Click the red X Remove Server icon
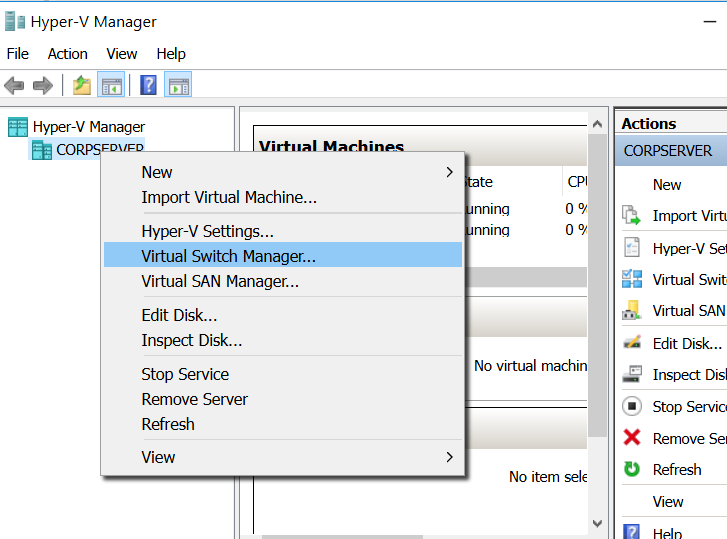The height and width of the screenshot is (539, 727). 632,438
